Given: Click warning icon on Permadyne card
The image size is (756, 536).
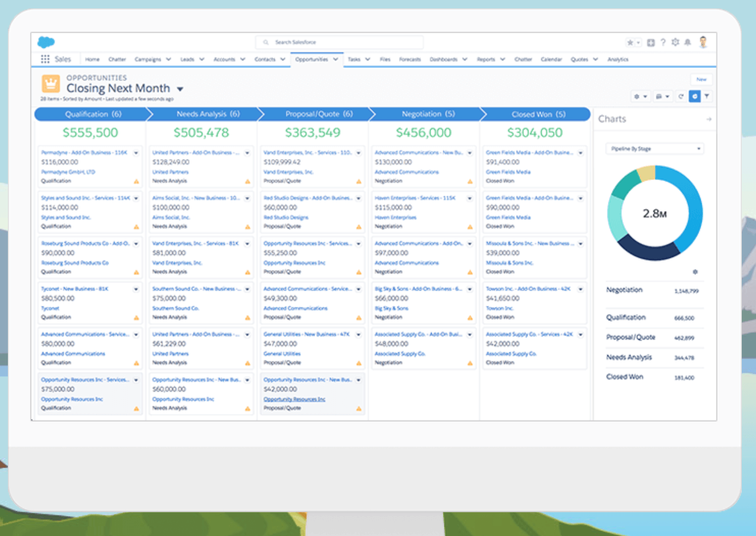Looking at the screenshot, I should pyautogui.click(x=136, y=181).
